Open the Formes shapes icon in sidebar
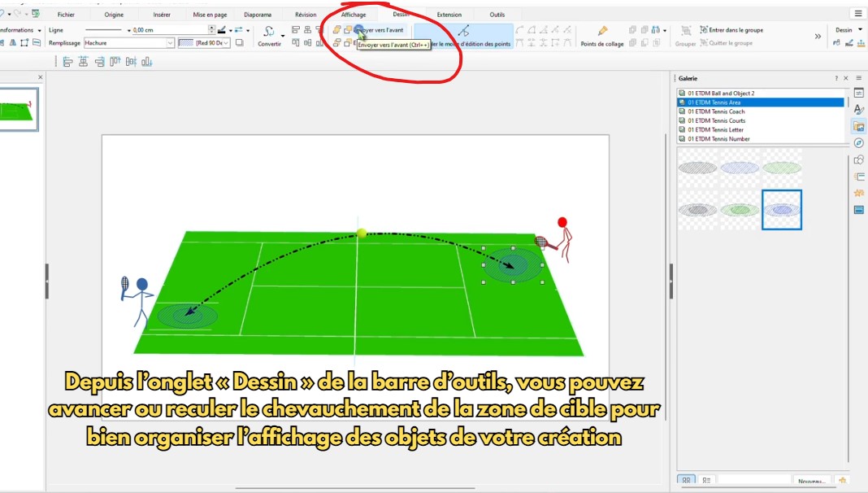The width and height of the screenshot is (868, 493). [858, 160]
